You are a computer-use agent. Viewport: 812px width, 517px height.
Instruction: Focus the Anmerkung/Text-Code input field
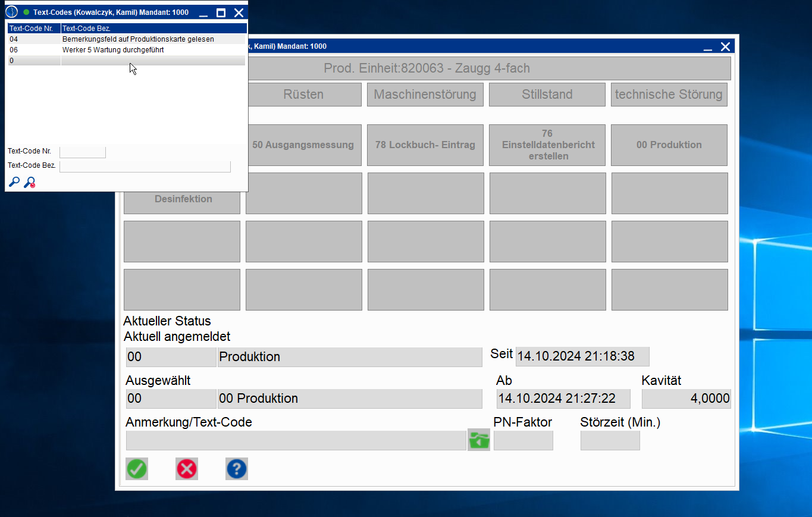[296, 441]
